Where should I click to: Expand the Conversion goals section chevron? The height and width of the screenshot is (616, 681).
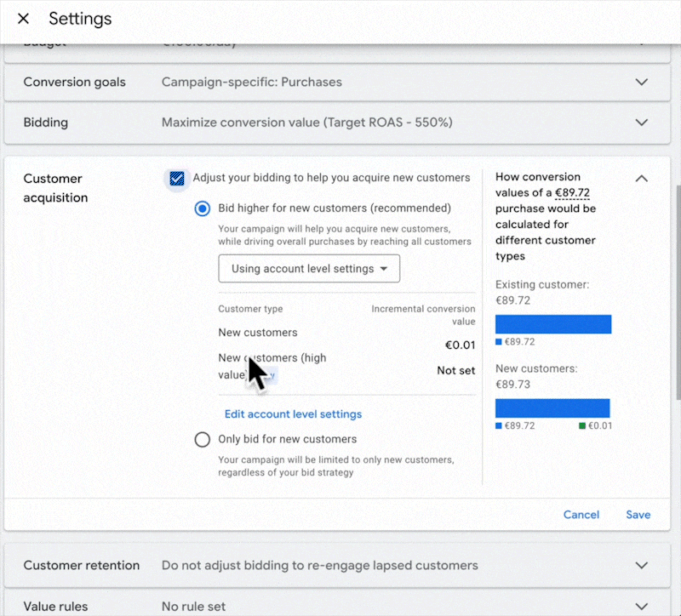point(642,83)
